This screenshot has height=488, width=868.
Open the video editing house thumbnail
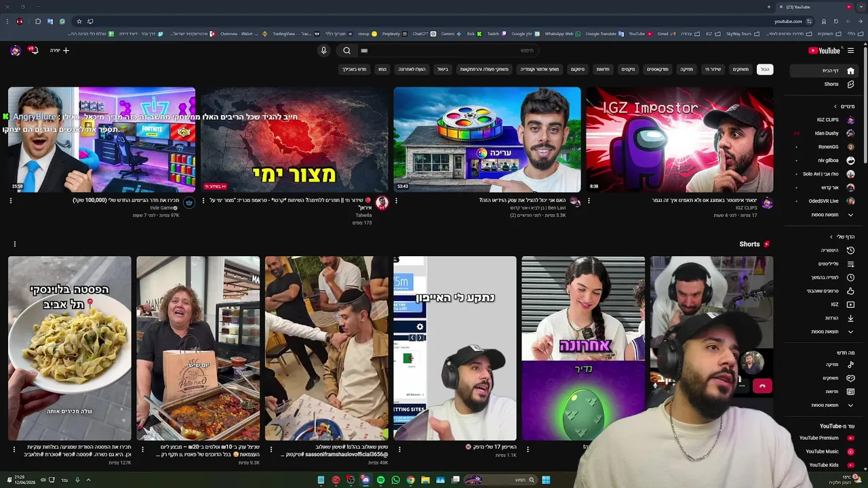pos(487,140)
